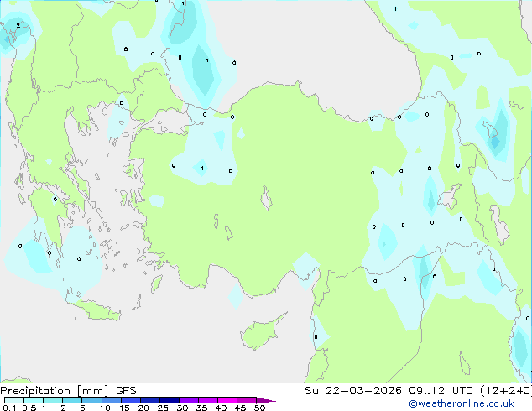Click the '10' legend scale label
This screenshot has height=411, width=532.
click(x=105, y=408)
